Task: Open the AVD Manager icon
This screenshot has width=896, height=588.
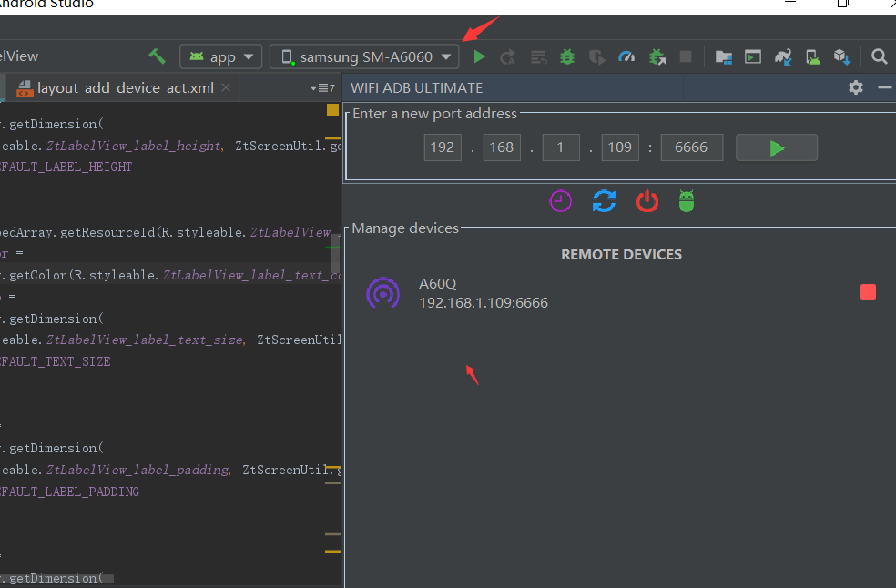Action: tap(812, 56)
